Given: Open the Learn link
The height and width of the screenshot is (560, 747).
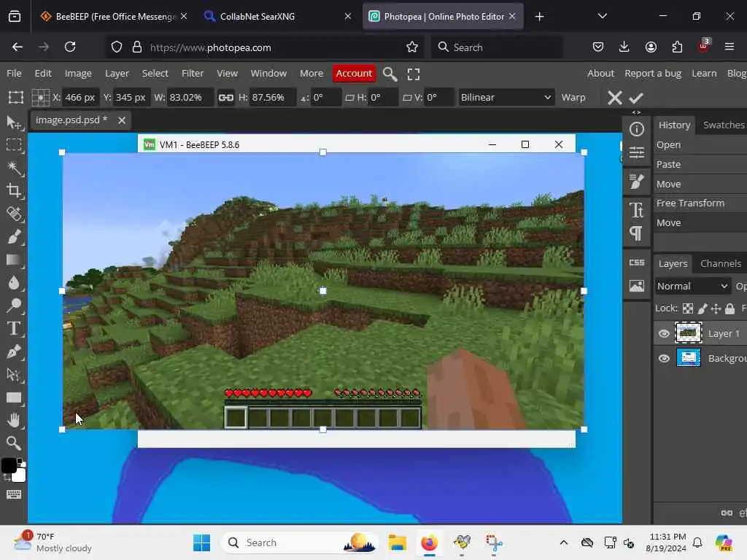Looking at the screenshot, I should [x=704, y=74].
